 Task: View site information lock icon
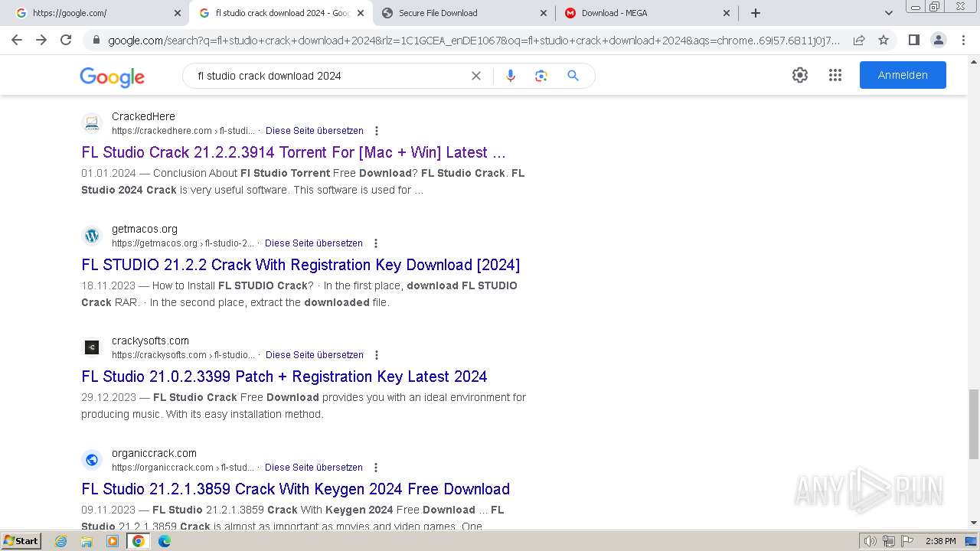[96, 41]
